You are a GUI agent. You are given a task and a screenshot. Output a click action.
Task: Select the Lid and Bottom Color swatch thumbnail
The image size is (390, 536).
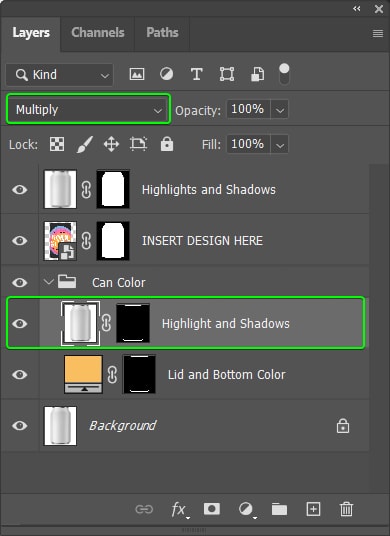pyautogui.click(x=83, y=374)
